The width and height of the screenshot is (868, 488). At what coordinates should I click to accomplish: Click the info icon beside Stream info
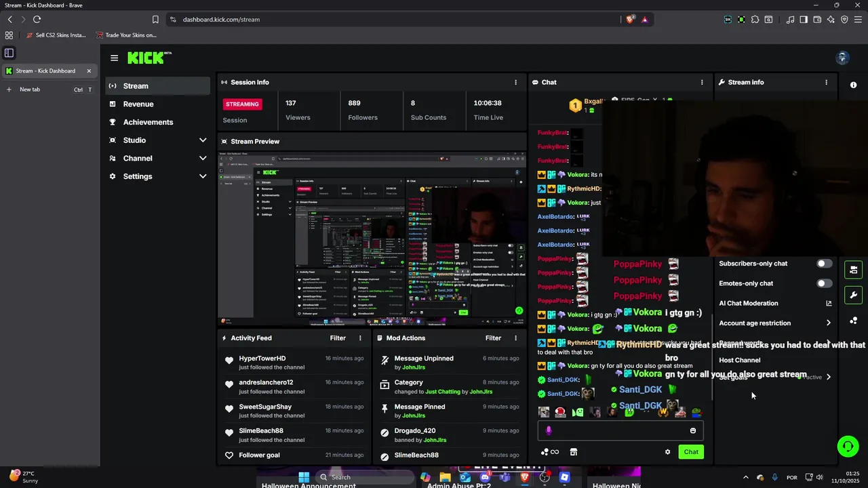click(853, 85)
